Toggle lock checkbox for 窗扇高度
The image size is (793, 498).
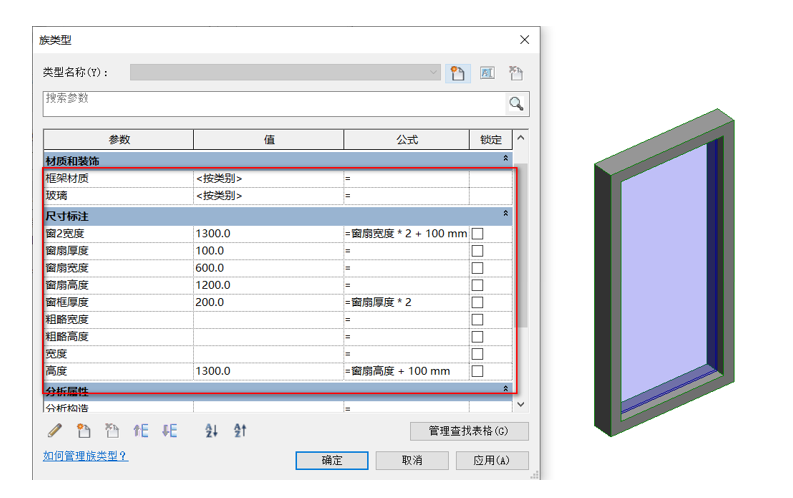pyautogui.click(x=477, y=285)
